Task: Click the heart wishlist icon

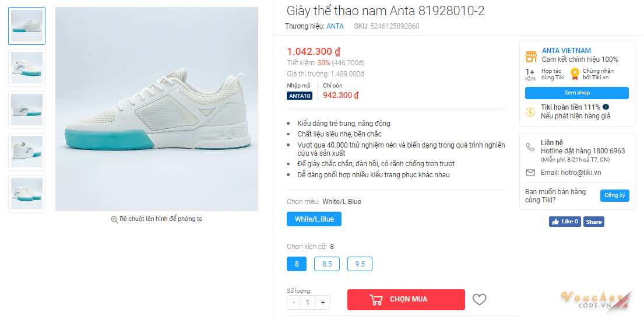Action: [x=479, y=300]
